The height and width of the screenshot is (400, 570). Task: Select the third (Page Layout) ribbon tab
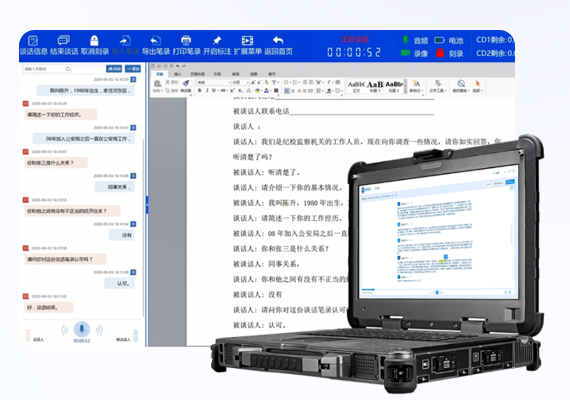[197, 74]
